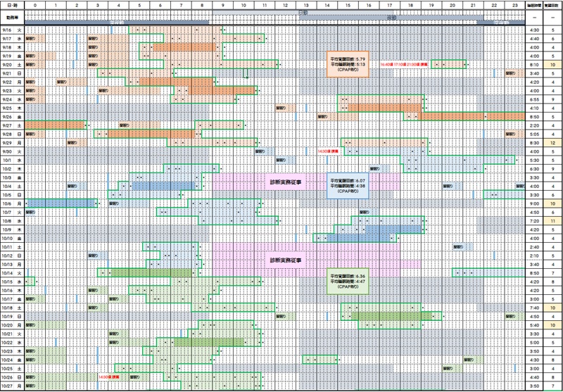563x392 pixels.
Task: Click the 睡眠時間 column header
Action: point(533,5)
